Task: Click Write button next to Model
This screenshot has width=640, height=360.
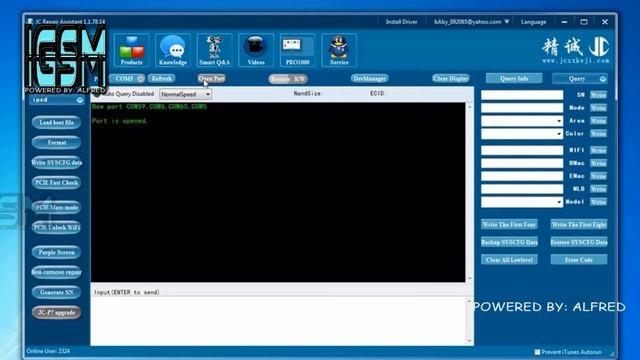Action: tap(598, 202)
